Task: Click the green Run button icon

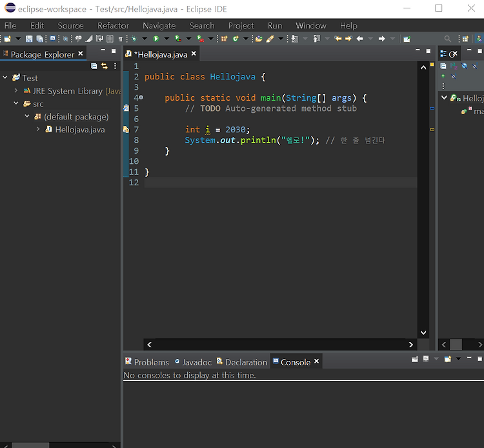Action: [x=156, y=39]
